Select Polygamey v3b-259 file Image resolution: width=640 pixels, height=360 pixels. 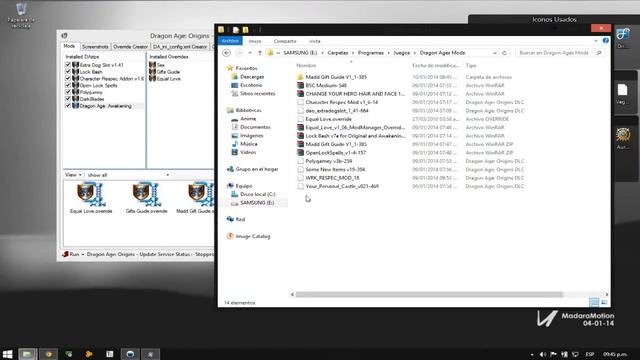[x=329, y=161]
